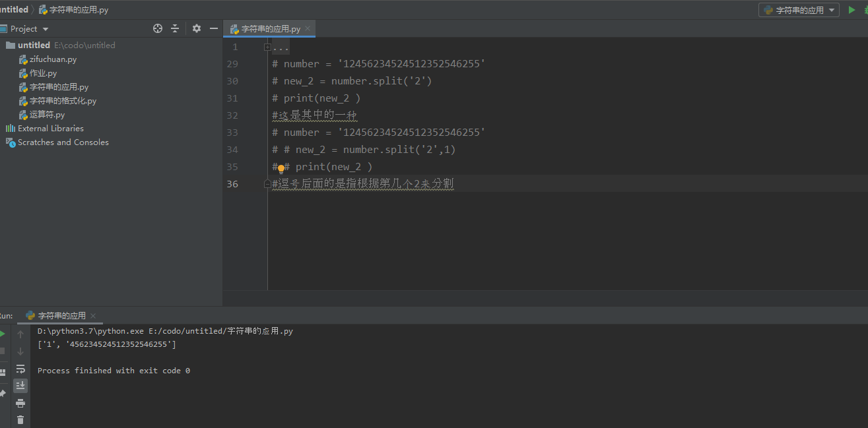Click the locate current file crosshair icon

coord(158,28)
